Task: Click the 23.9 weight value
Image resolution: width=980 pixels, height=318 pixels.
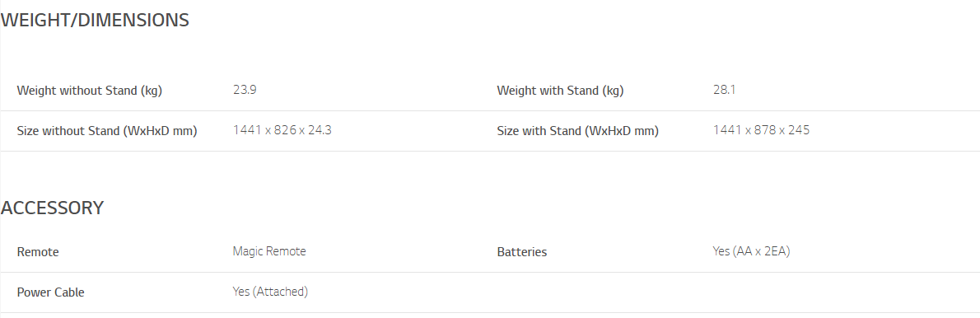Action: pos(245,90)
